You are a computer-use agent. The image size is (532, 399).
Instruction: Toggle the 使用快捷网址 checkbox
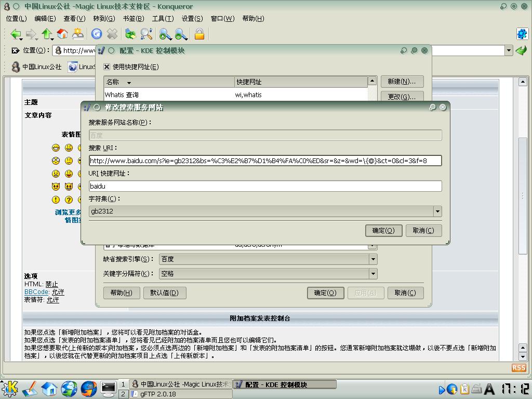coord(107,67)
